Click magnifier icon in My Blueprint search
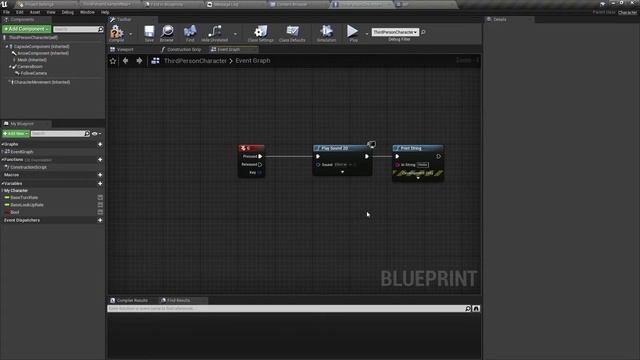The height and width of the screenshot is (360, 640). click(x=87, y=133)
